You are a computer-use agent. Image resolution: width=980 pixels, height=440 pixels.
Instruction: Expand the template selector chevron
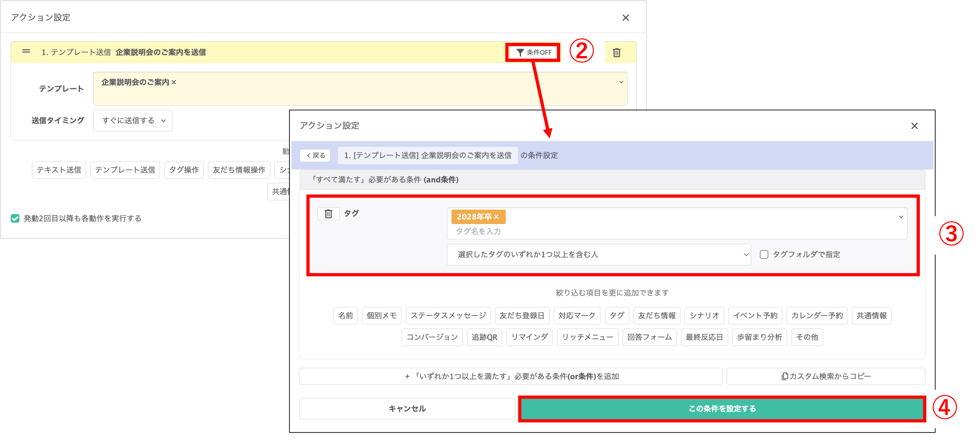tap(621, 82)
